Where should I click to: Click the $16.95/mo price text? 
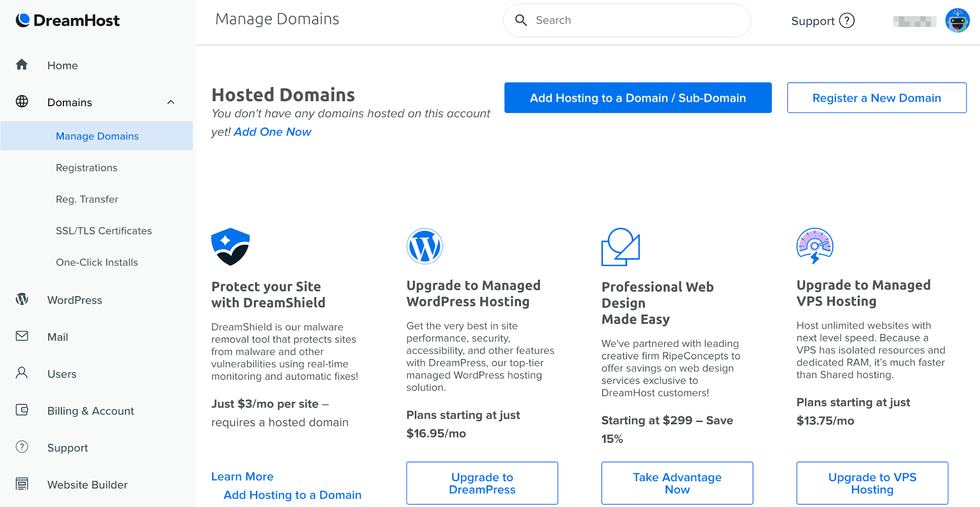(x=436, y=433)
